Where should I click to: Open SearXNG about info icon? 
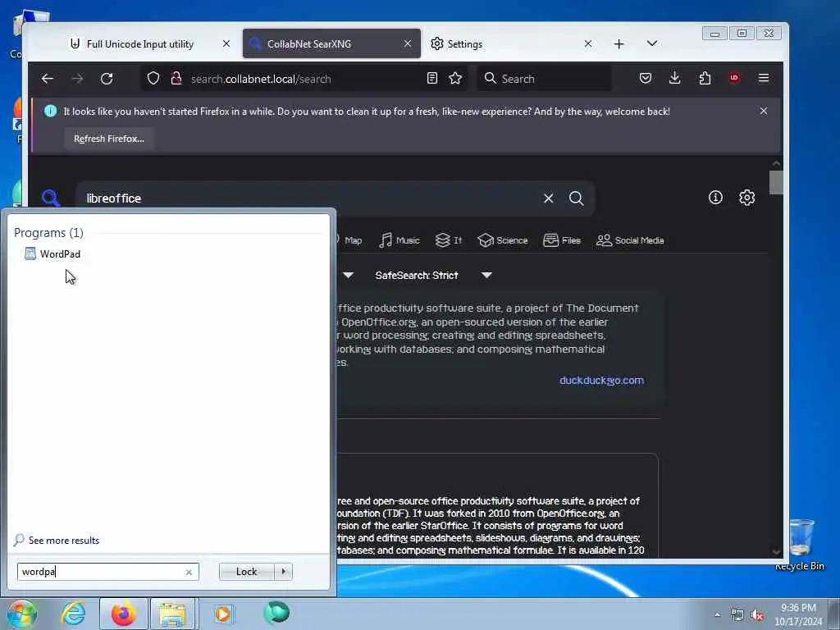715,198
